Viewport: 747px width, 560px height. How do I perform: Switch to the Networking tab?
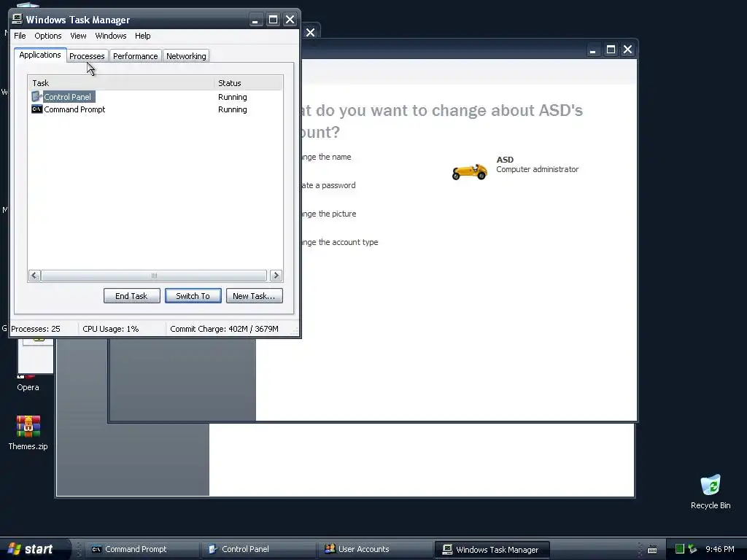point(186,56)
